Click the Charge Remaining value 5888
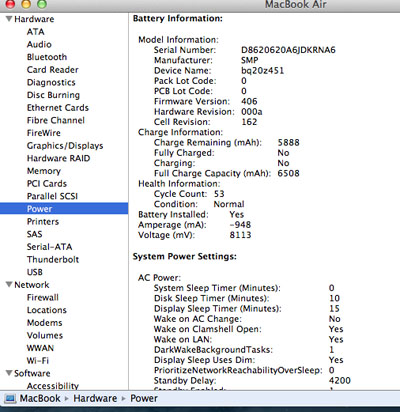 [288, 143]
